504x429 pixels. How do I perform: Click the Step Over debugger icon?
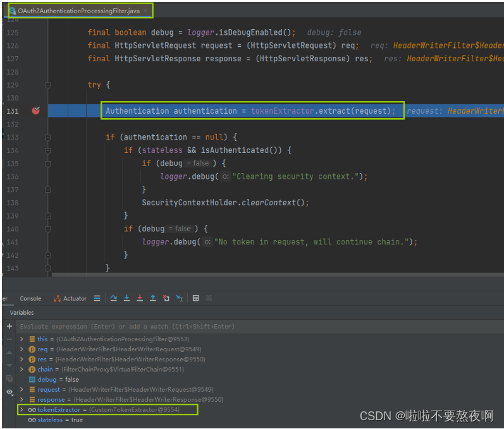pyautogui.click(x=114, y=298)
